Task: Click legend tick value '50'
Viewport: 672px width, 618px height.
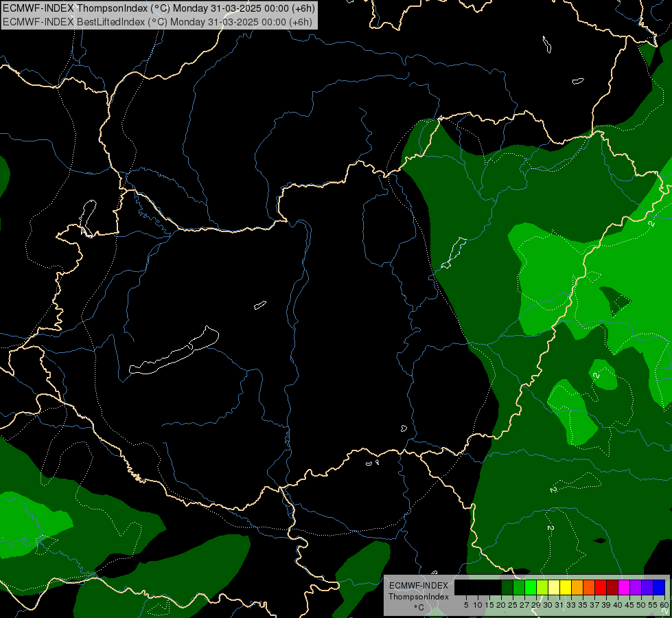Action: click(x=640, y=605)
